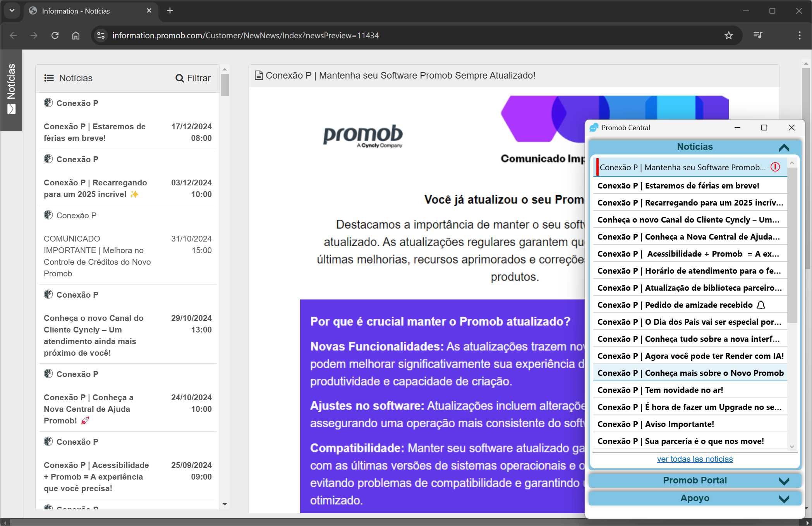Bookmark this page with the star icon
This screenshot has width=812, height=526.
point(729,36)
